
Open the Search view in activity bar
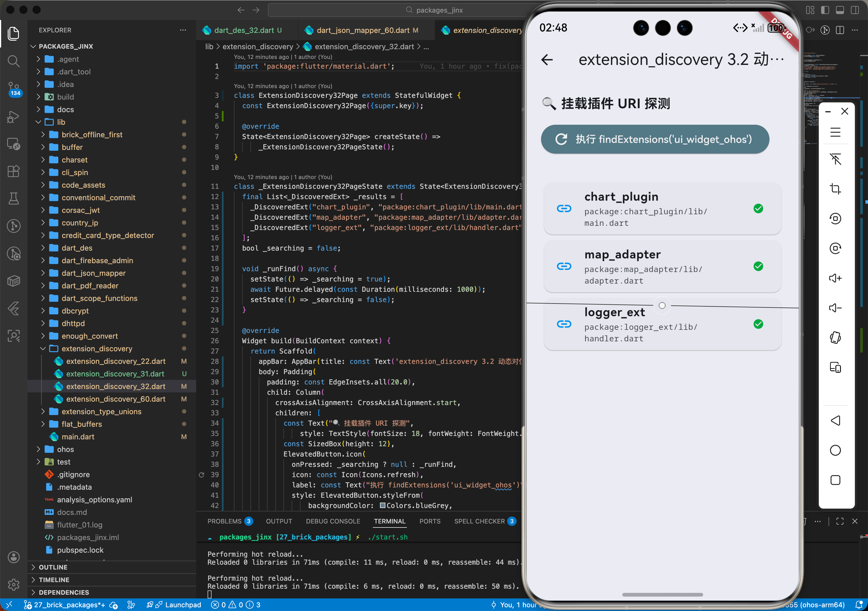14,61
